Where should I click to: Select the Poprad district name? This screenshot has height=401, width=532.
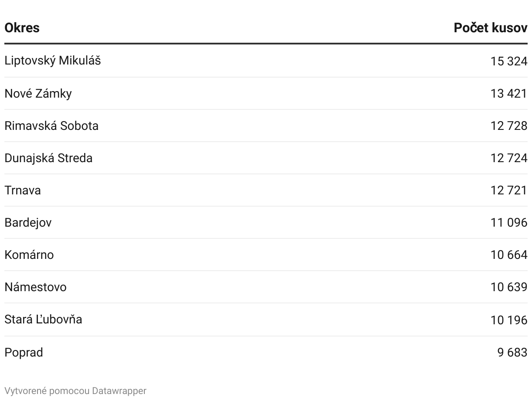pos(24,353)
